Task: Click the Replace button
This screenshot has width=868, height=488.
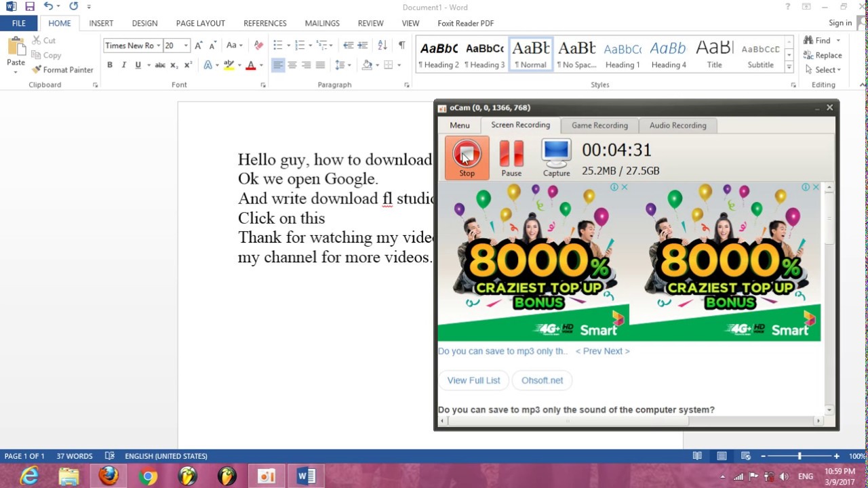Action: pos(823,56)
